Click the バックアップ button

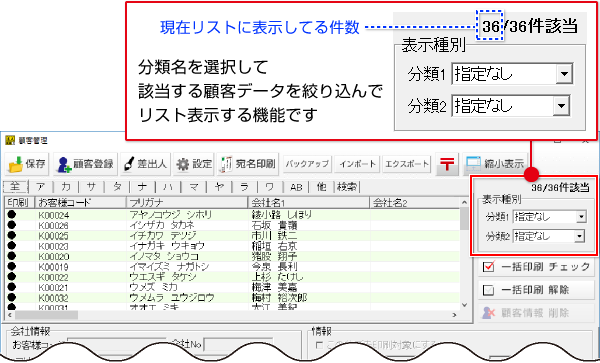coord(307,164)
